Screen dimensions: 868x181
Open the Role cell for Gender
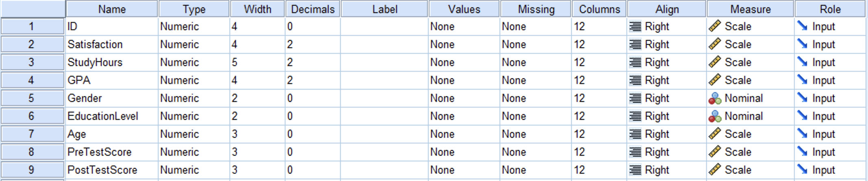coord(830,98)
